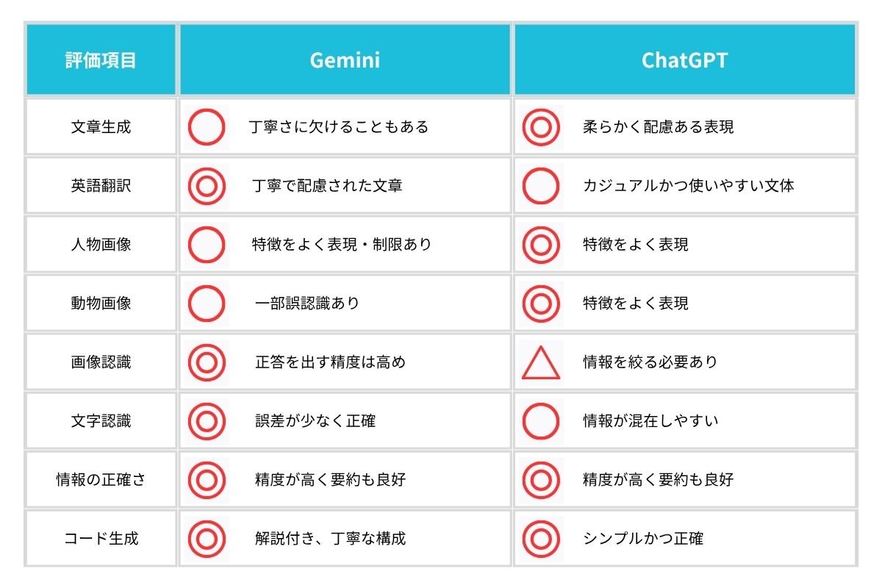Click the ChatGPT single-circle icon for 文字認識
This screenshot has height=588, width=882.
[541, 421]
